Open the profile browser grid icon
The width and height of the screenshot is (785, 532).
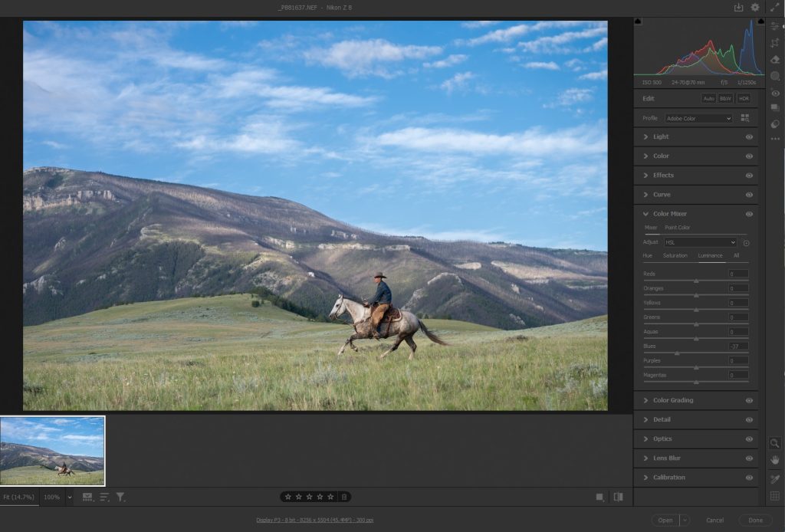click(x=745, y=118)
